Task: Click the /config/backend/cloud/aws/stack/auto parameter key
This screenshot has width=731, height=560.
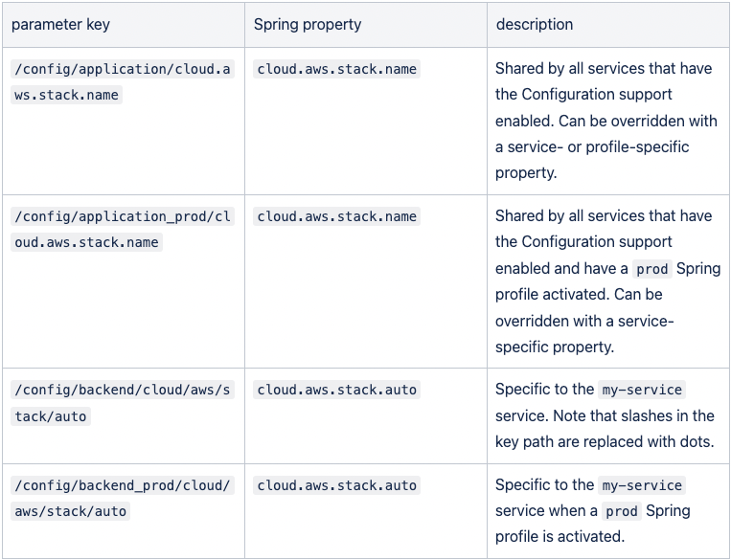Action: click(x=122, y=402)
